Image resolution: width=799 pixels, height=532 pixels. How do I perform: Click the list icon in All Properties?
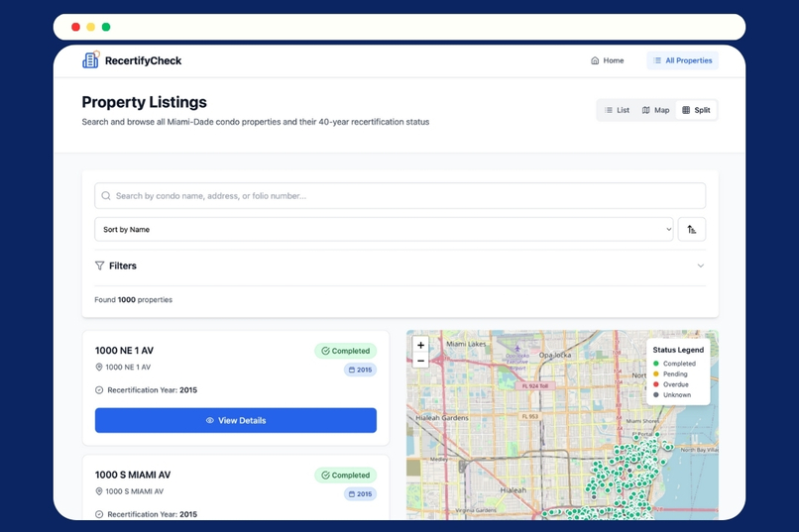click(x=657, y=60)
